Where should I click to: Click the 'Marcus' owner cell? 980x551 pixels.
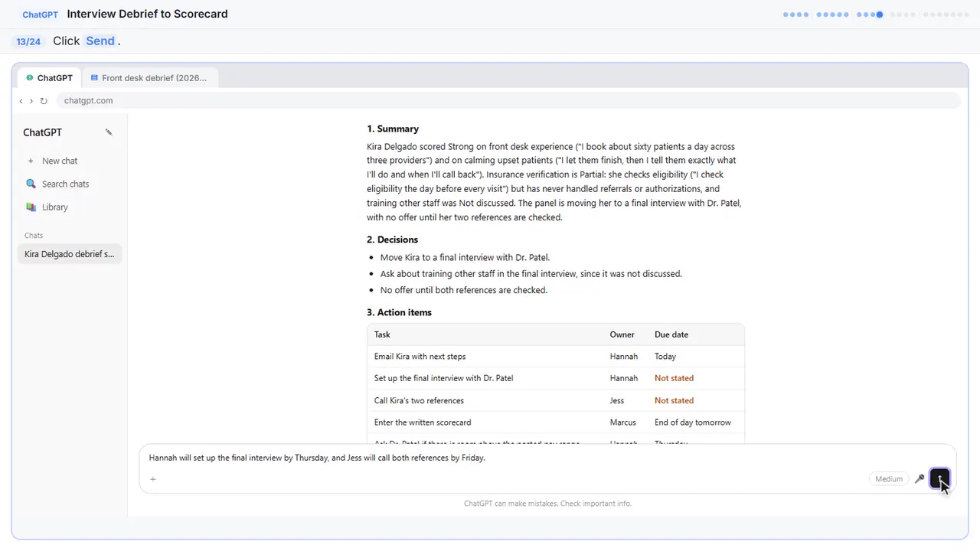[623, 422]
